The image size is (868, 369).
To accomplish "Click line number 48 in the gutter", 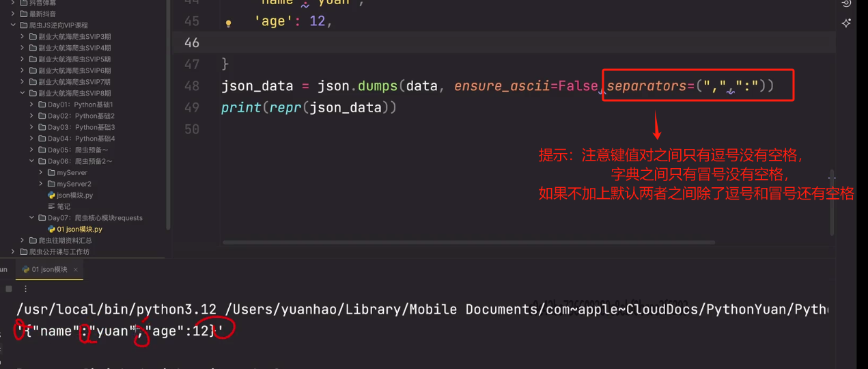I will tap(192, 86).
